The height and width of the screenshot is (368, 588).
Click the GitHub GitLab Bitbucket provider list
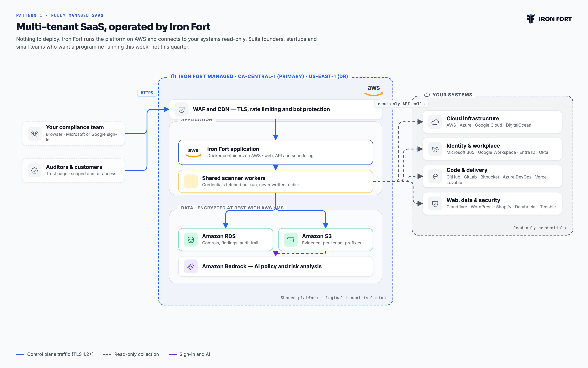[498, 180]
